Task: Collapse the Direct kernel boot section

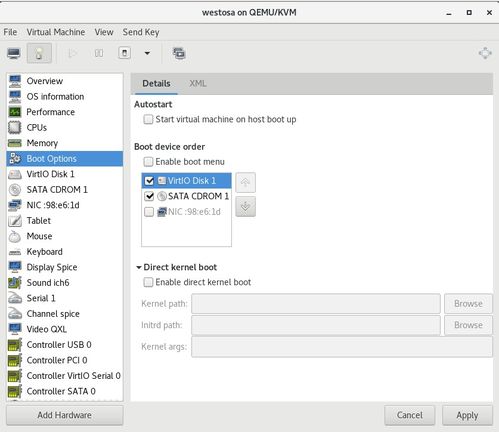Action: click(x=139, y=267)
